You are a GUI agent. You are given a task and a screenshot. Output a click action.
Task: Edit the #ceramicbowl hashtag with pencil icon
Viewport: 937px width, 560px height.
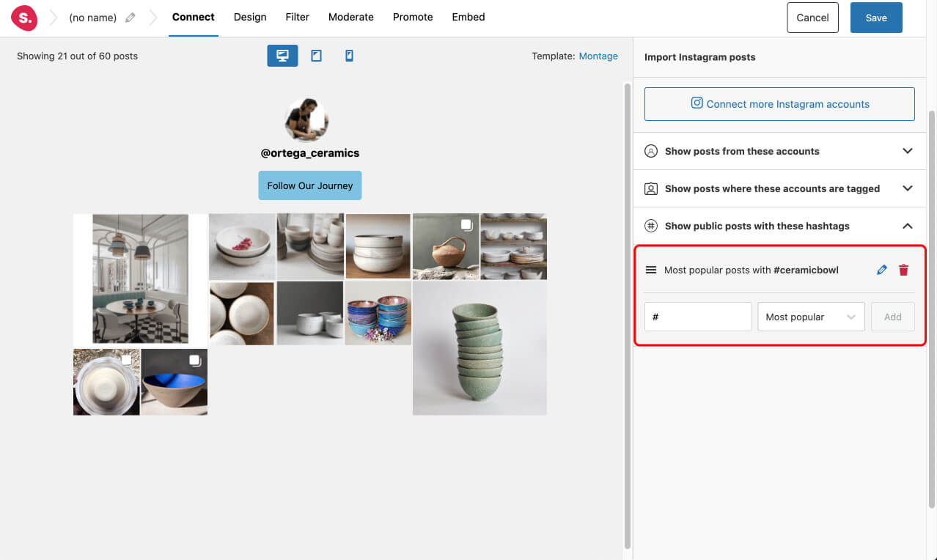tap(882, 270)
